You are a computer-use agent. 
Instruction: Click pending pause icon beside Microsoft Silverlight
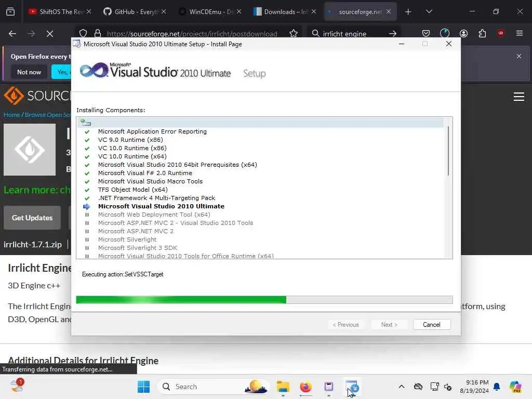(87, 240)
